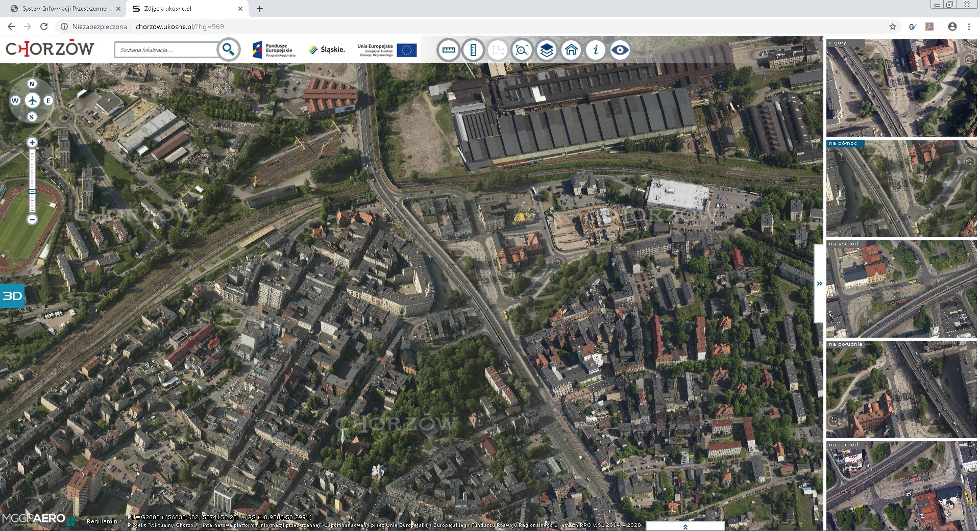The image size is (980, 531).
Task: Select the vertical height ruler tool
Action: [473, 50]
